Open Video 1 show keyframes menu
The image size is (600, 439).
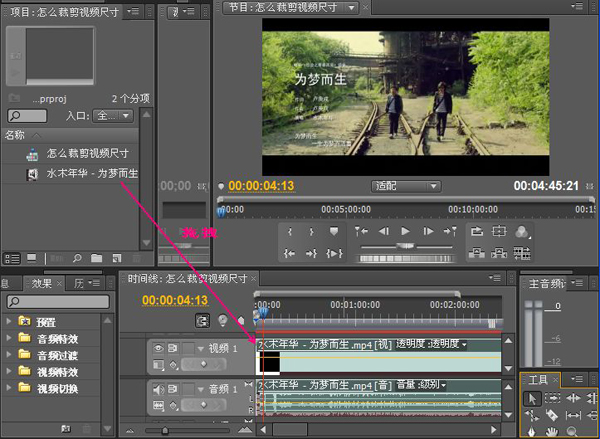pos(173,365)
